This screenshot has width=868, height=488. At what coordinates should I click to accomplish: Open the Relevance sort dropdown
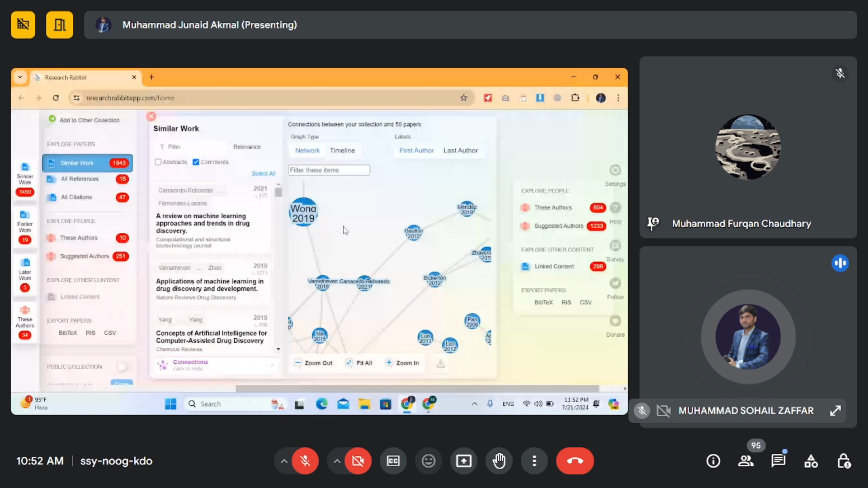pyautogui.click(x=247, y=147)
